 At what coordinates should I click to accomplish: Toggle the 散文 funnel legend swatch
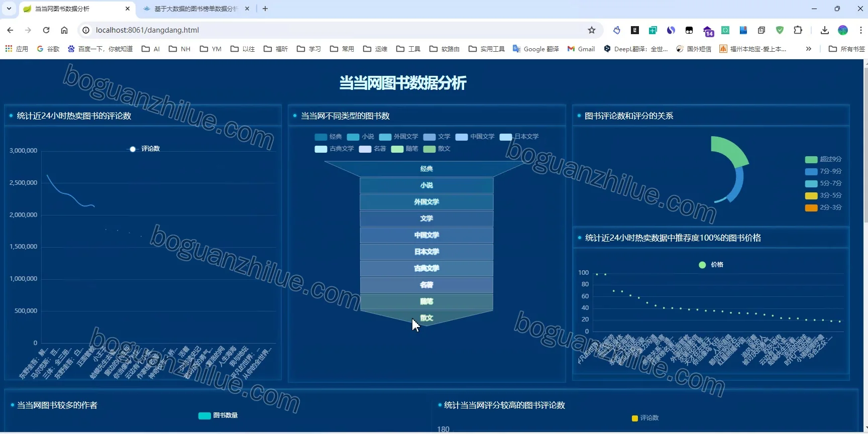429,149
